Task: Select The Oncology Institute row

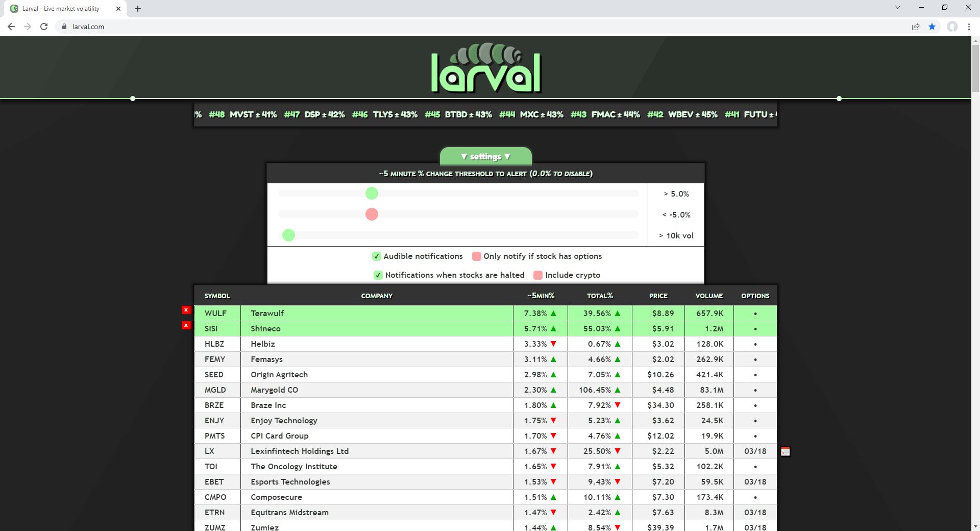Action: click(x=485, y=467)
